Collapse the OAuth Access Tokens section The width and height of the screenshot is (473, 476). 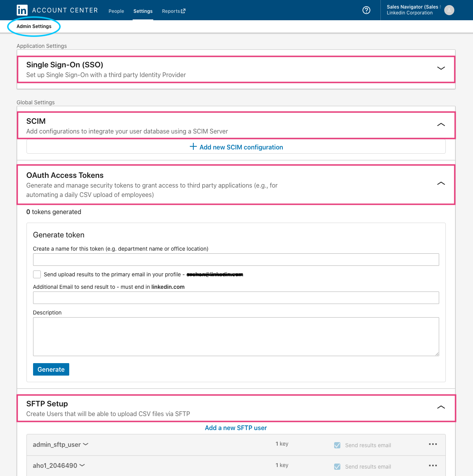(441, 183)
